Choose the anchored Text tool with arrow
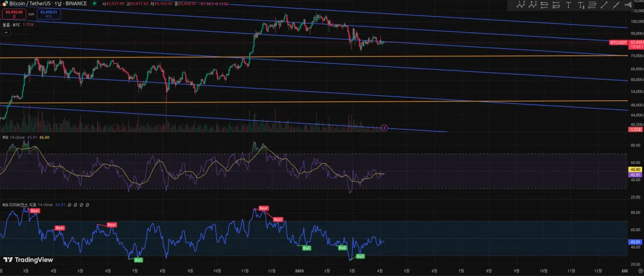Viewport: 644px width, 276px height. (x=581, y=5)
